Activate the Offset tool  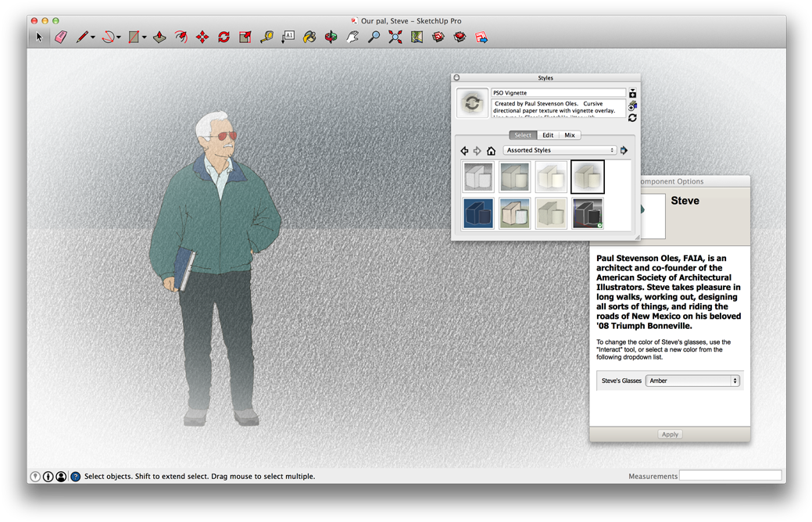pos(181,38)
